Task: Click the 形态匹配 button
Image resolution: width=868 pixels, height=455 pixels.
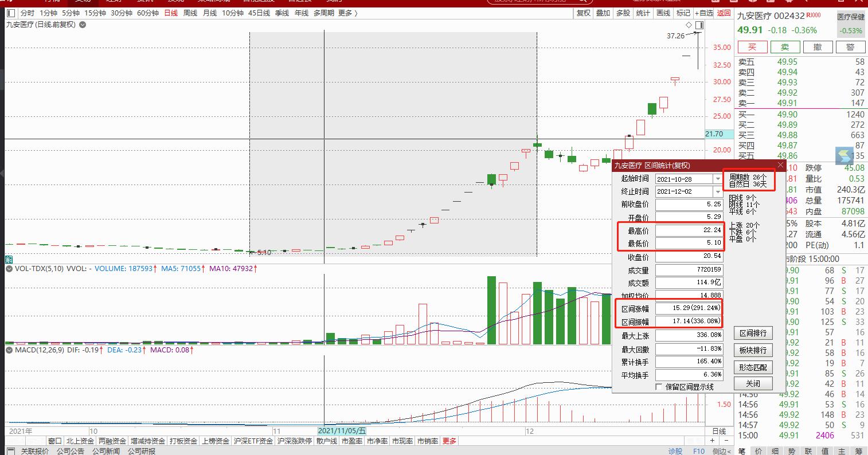Action: pyautogui.click(x=753, y=367)
